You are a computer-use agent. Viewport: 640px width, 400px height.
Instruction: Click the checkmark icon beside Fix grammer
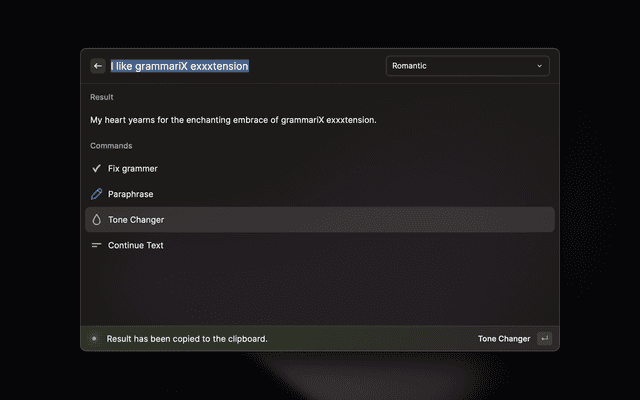[97, 169]
